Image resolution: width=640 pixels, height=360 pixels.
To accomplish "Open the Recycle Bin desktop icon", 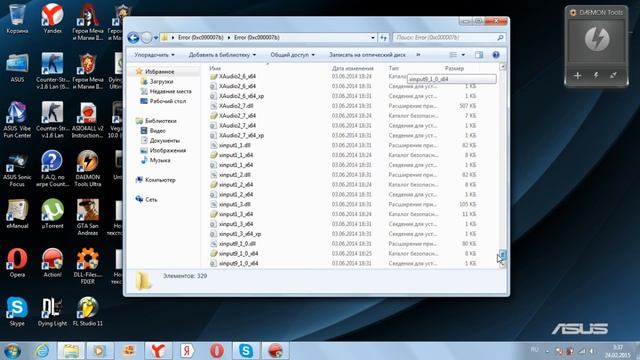I will coord(17,18).
